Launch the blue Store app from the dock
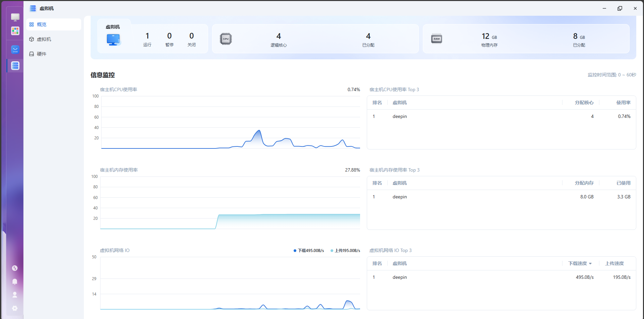The width and height of the screenshot is (644, 319). click(15, 50)
